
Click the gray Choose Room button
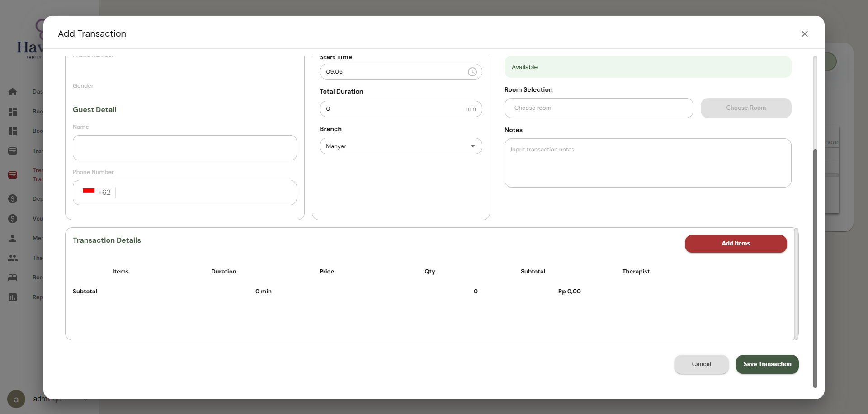coord(746,108)
